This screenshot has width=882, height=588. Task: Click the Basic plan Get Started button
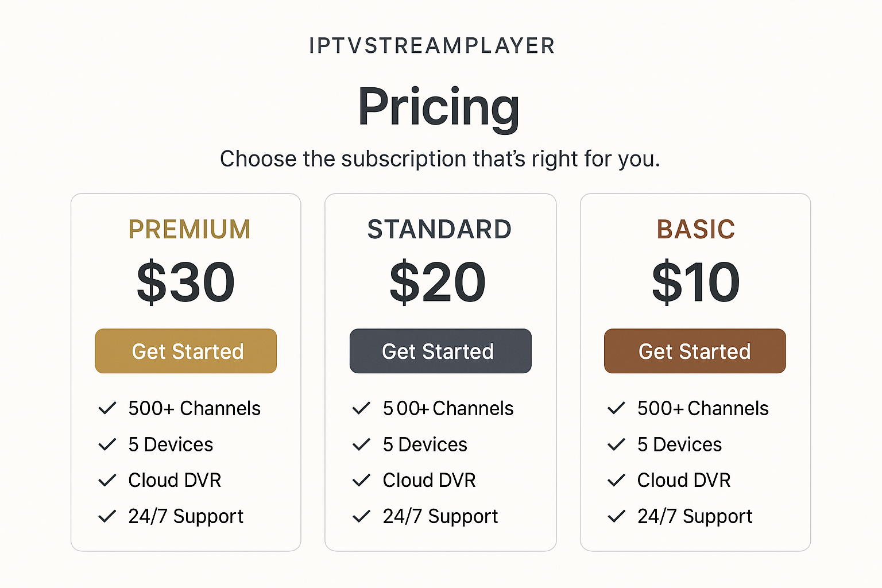695,351
